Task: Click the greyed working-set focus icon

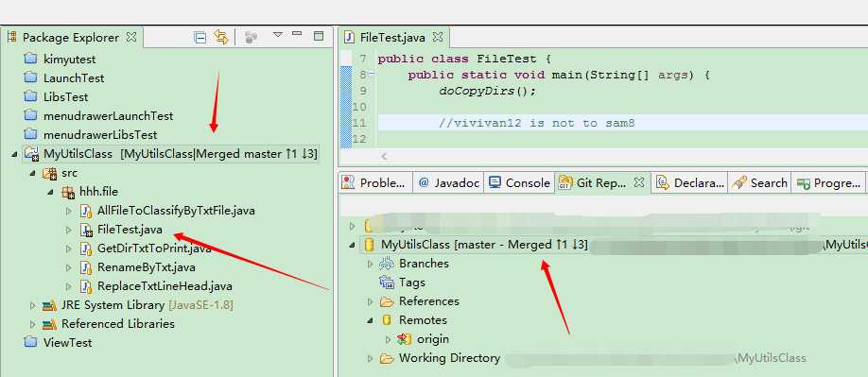Action: (252, 38)
